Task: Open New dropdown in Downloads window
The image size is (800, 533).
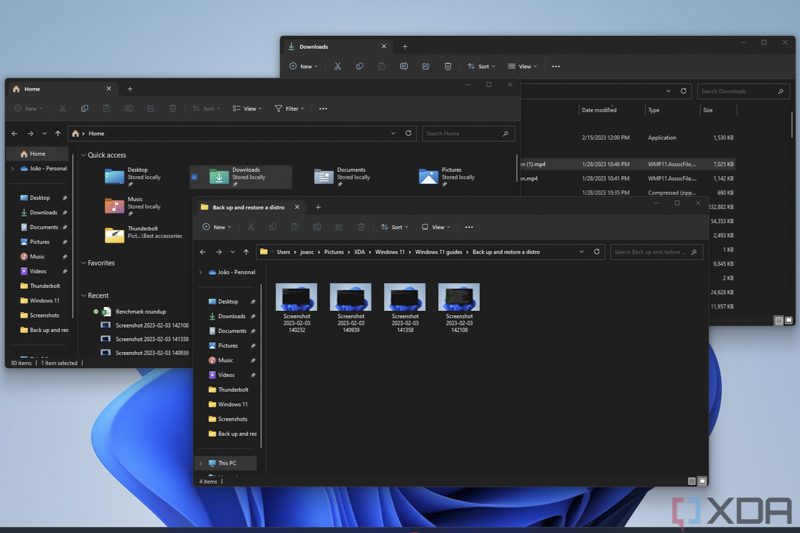Action: tap(304, 66)
